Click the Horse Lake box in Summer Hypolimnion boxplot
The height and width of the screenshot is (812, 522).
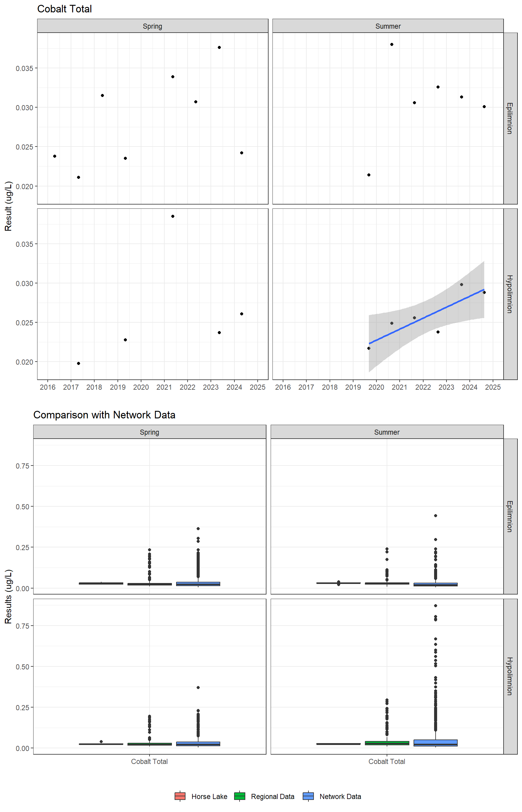pyautogui.click(x=338, y=744)
